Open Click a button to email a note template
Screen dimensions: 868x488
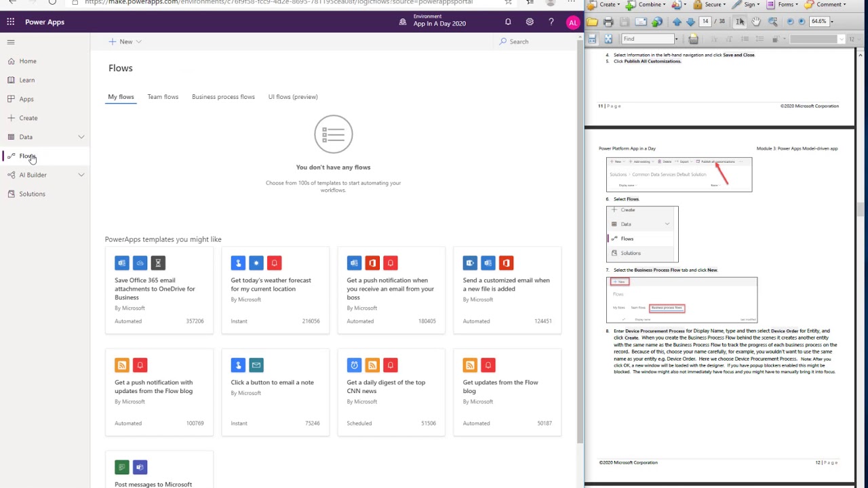tap(275, 393)
